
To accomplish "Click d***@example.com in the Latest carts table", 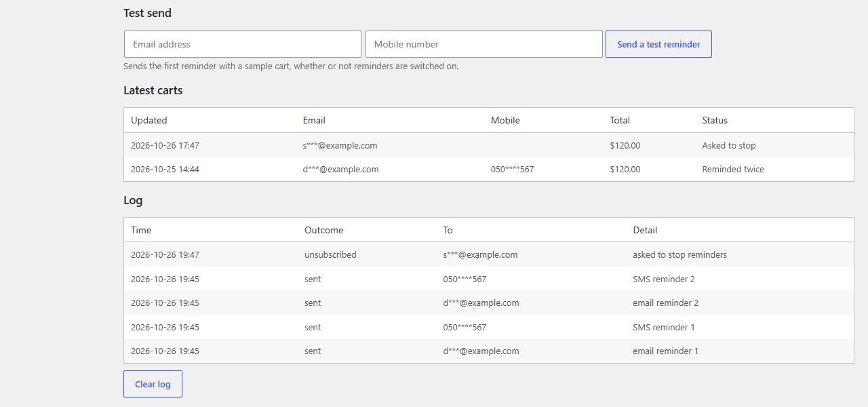I will click(340, 169).
